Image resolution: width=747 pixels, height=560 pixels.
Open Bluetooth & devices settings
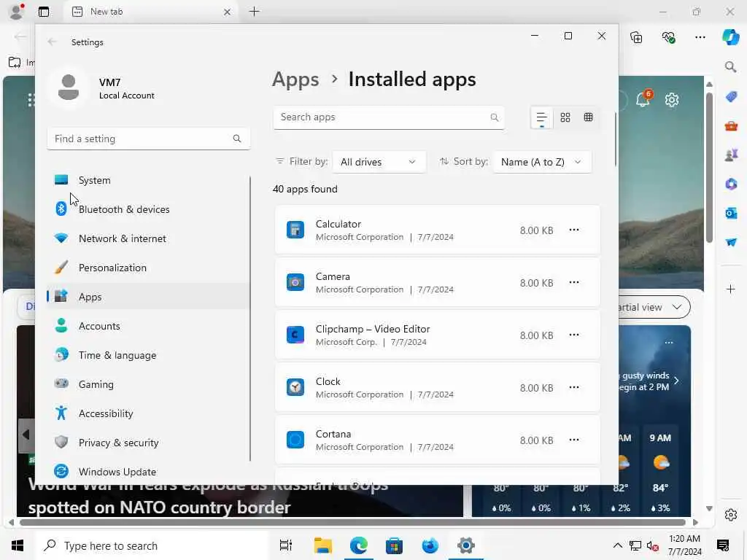coord(149,209)
